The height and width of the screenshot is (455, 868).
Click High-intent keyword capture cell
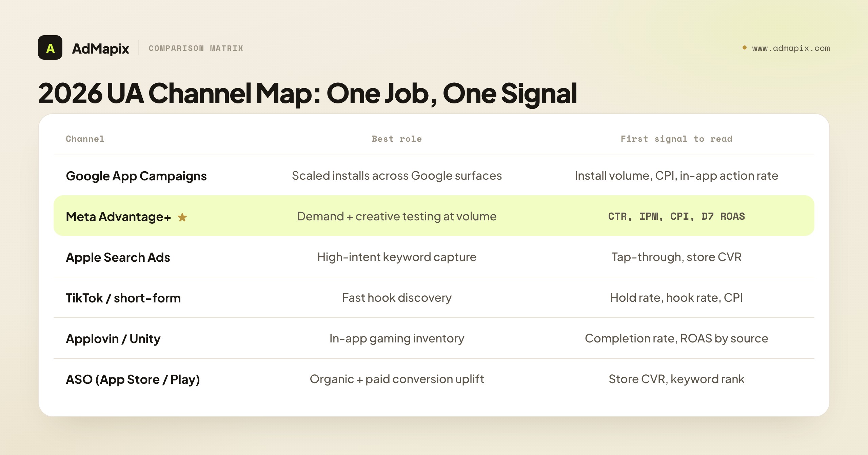click(x=397, y=257)
